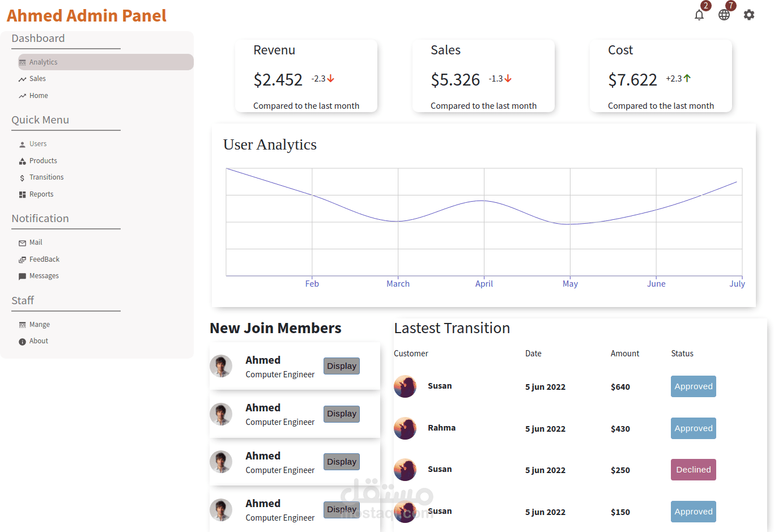The width and height of the screenshot is (774, 532).
Task: Open the Sales section from the sidebar
Action: 38,79
